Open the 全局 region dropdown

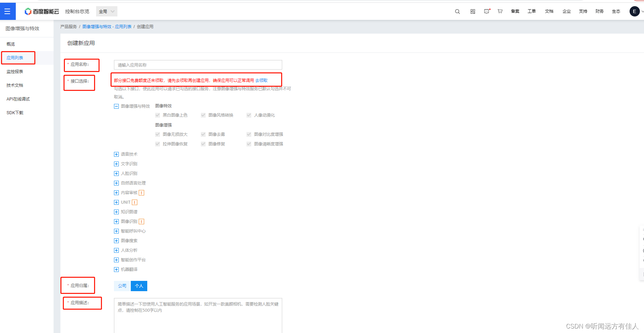pos(107,11)
